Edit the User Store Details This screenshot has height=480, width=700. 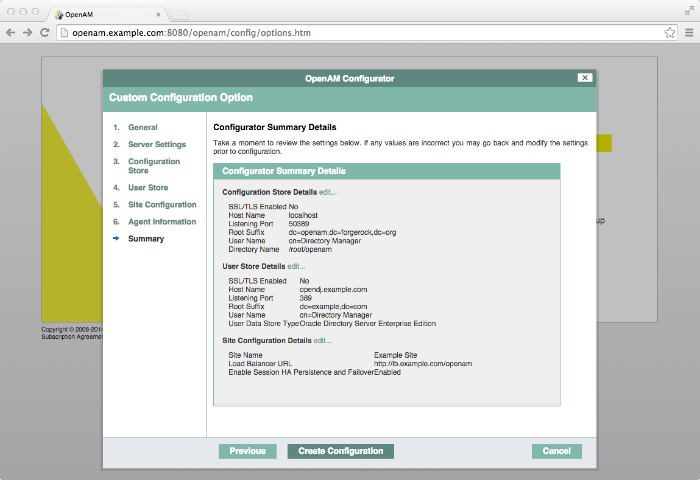point(296,266)
